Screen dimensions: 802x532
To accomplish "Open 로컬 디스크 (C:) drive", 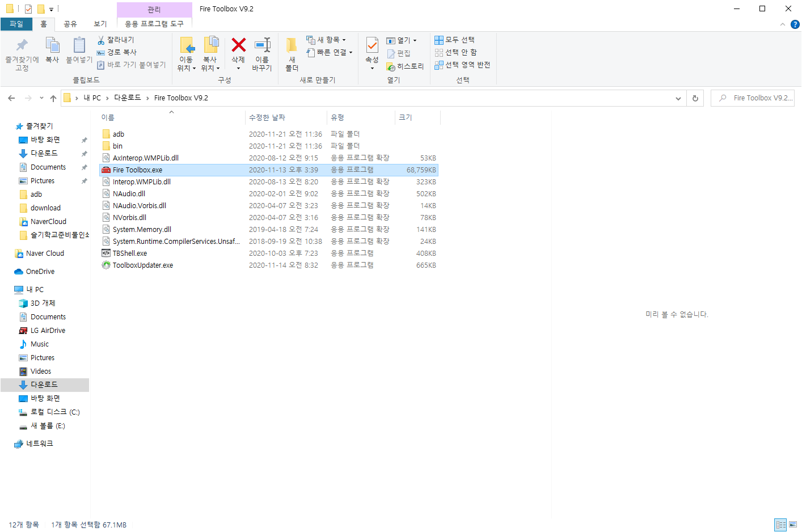I will click(x=54, y=412).
